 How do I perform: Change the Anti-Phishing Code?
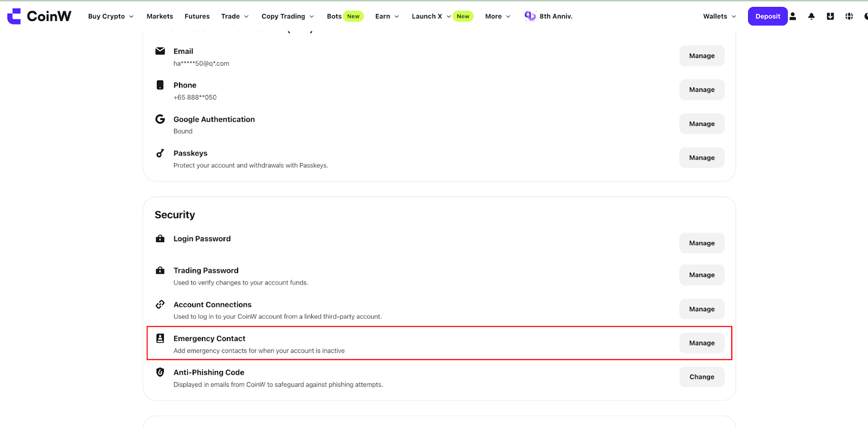701,377
